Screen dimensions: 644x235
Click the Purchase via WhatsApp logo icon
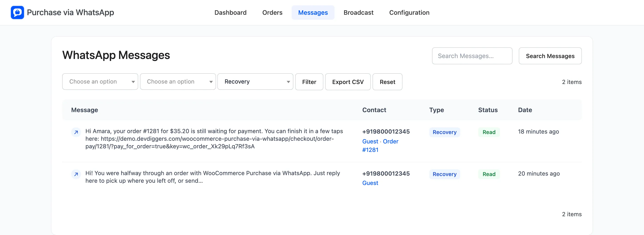pyautogui.click(x=17, y=13)
